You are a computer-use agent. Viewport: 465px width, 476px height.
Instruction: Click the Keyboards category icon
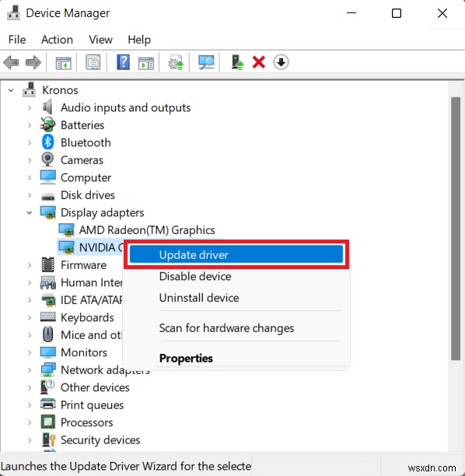coord(47,317)
